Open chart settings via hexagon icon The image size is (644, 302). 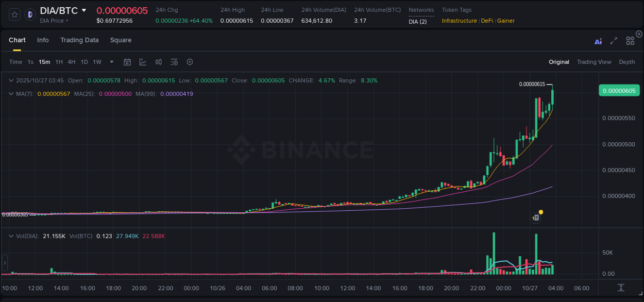pos(190,62)
